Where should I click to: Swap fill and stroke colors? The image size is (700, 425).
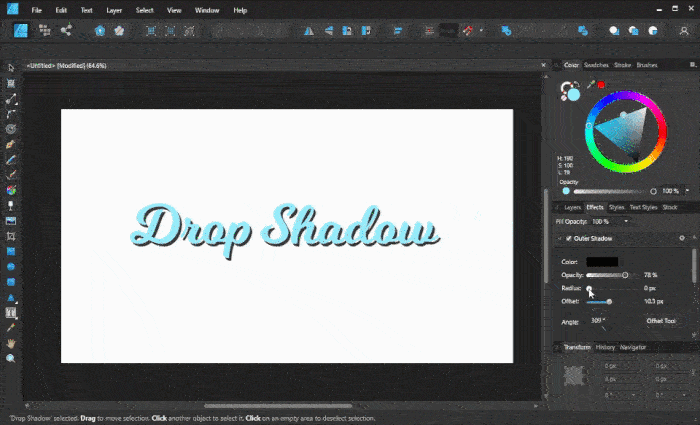point(576,83)
